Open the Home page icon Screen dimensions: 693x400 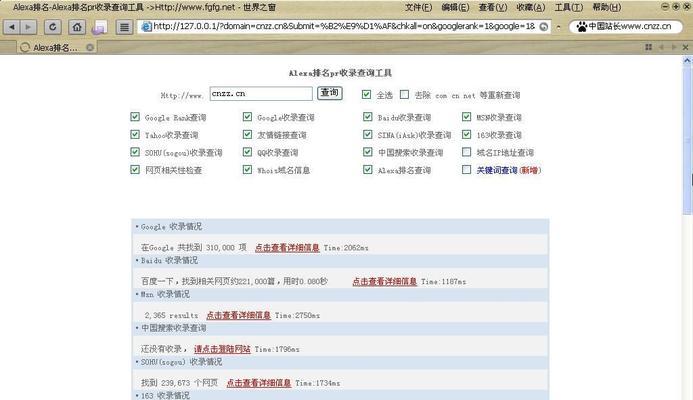(x=77, y=27)
